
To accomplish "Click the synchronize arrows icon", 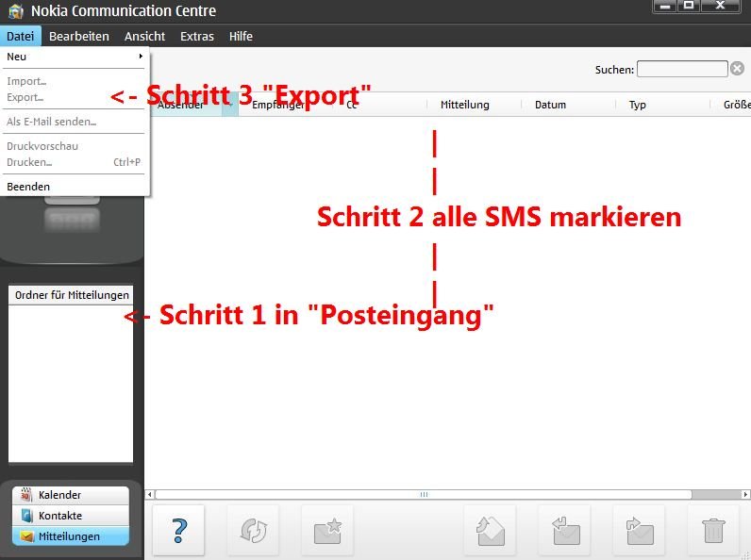I will point(253,531).
